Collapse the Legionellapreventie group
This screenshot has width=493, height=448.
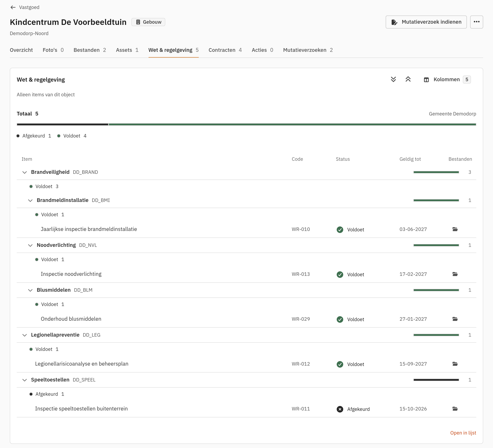24,335
